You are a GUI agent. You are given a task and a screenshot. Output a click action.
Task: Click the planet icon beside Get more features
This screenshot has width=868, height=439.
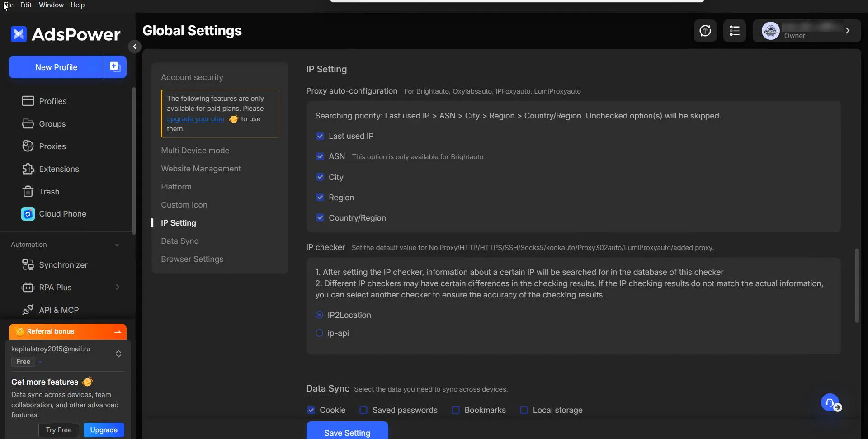click(87, 382)
